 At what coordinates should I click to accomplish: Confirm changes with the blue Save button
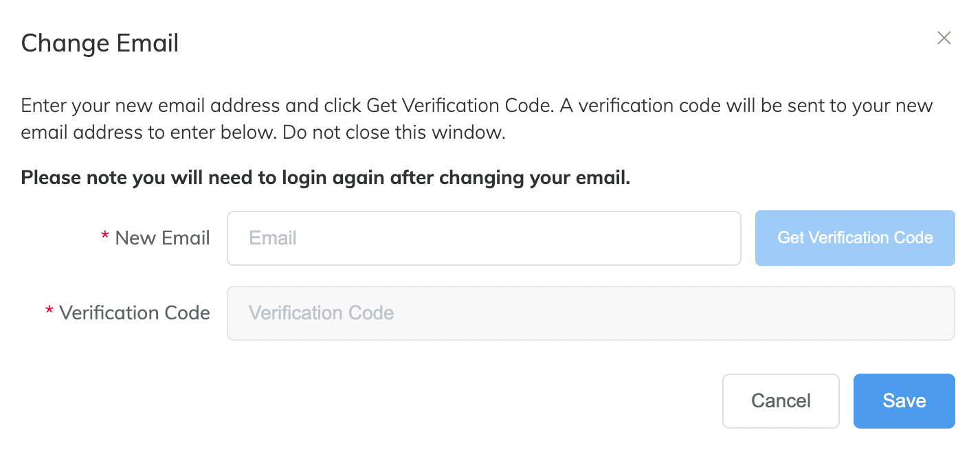point(903,400)
